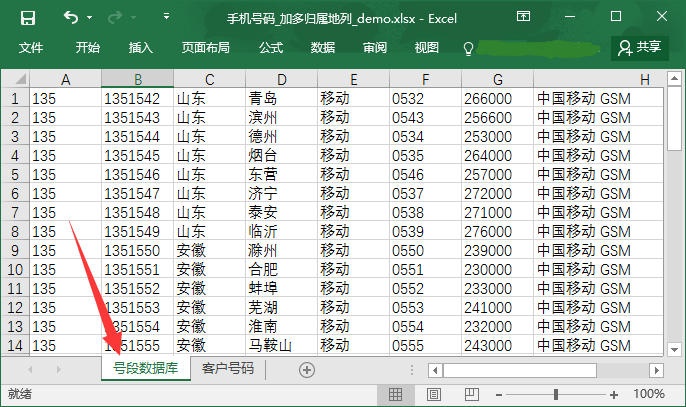Click the horizontal scrollbar thumb
This screenshot has width=686, height=407.
pos(520,370)
